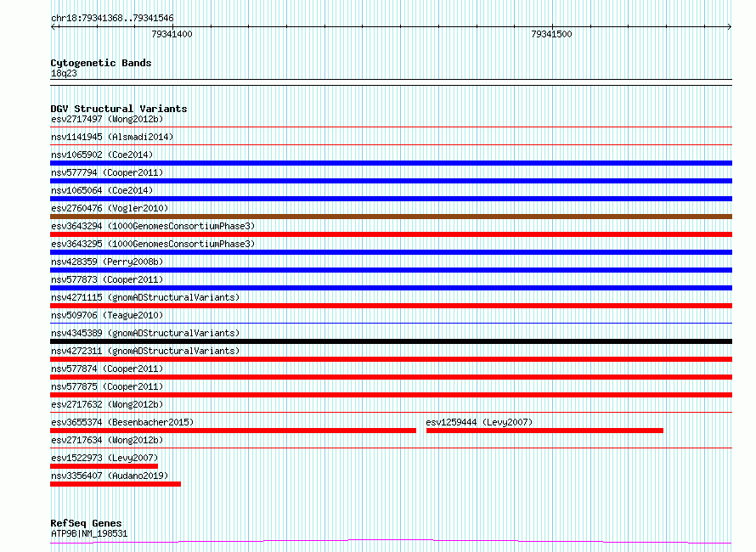Click the red bar under nsv577875

click(391, 395)
